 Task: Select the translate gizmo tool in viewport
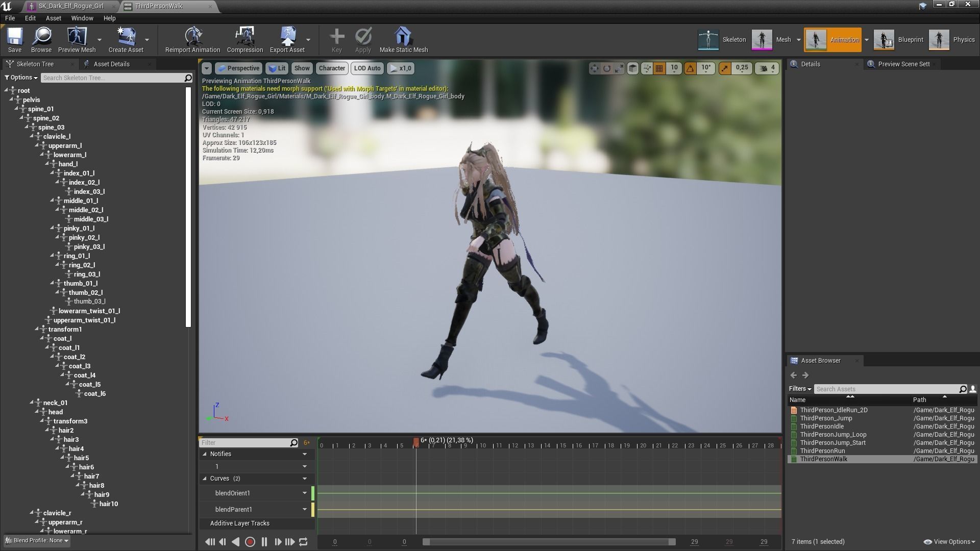click(595, 68)
